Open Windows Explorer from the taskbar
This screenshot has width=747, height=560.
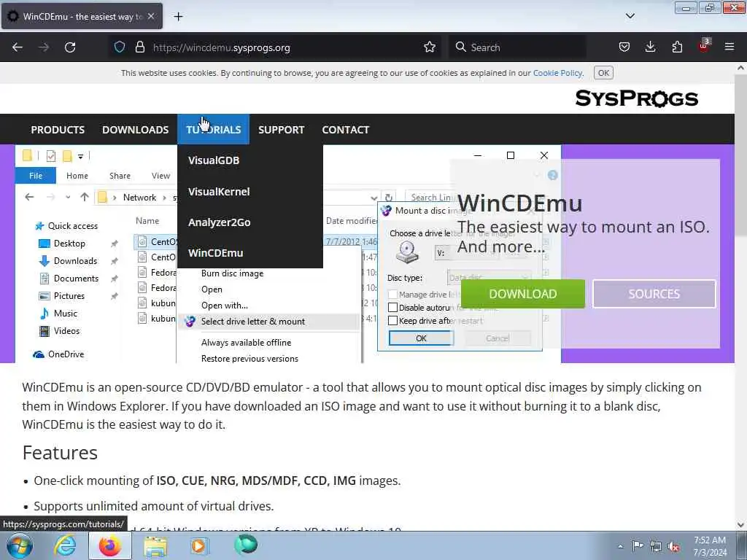point(155,546)
